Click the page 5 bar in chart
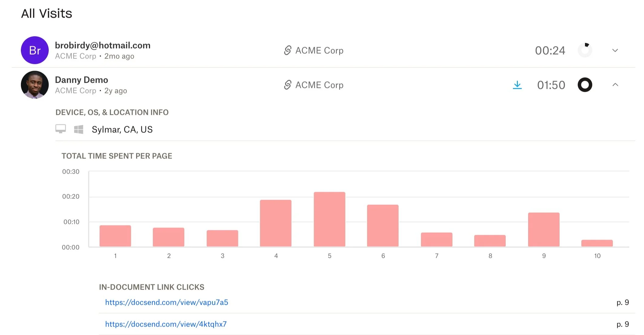 point(329,219)
